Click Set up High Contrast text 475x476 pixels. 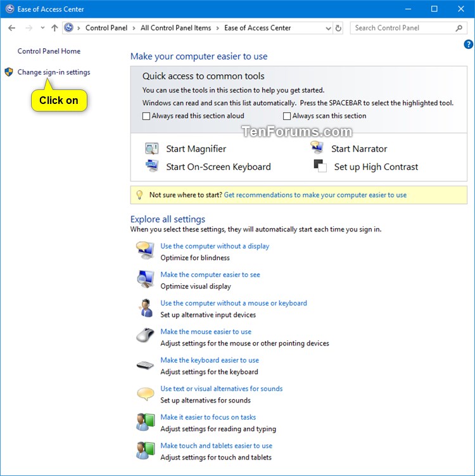376,167
